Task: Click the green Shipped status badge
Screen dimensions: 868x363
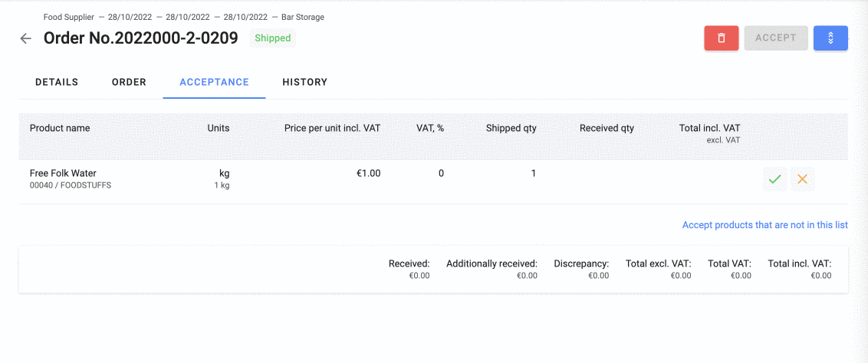Action: click(272, 38)
